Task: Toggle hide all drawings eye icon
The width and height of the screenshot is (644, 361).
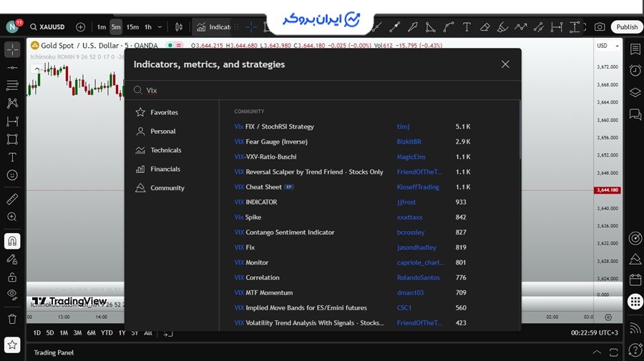Action: pos(12,295)
